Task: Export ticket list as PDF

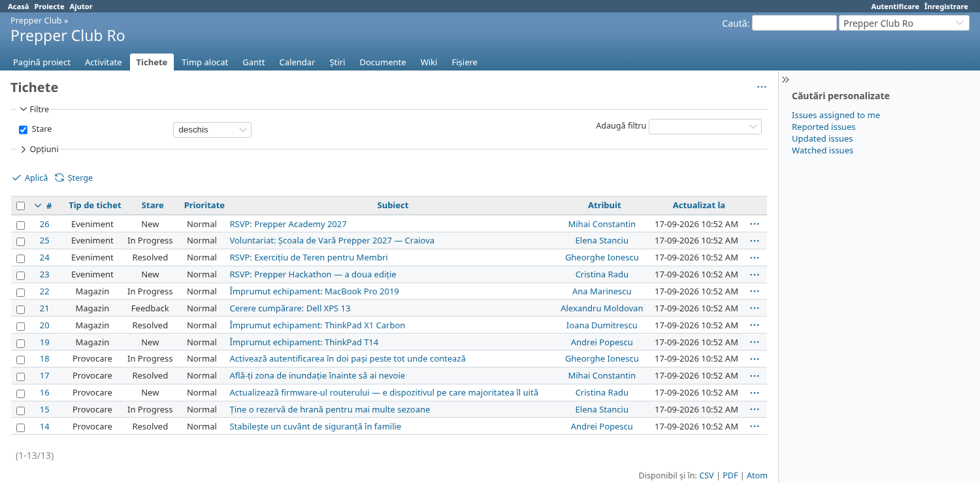Action: (730, 476)
